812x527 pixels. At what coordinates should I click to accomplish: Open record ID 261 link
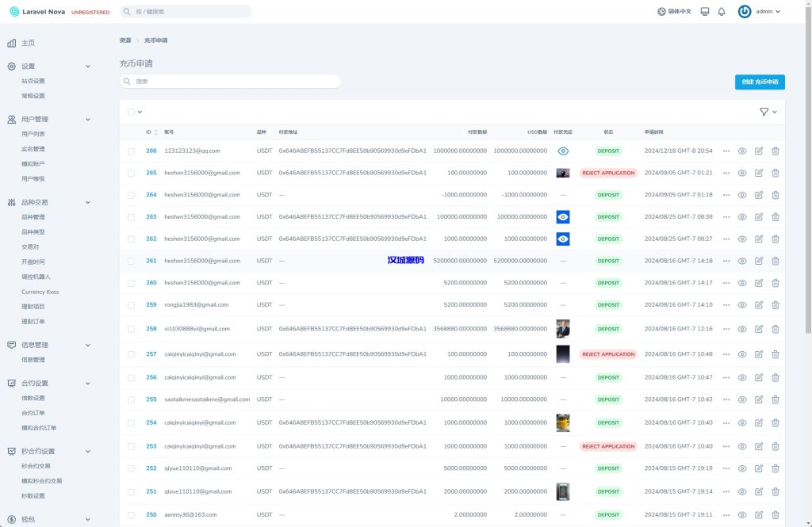151,261
